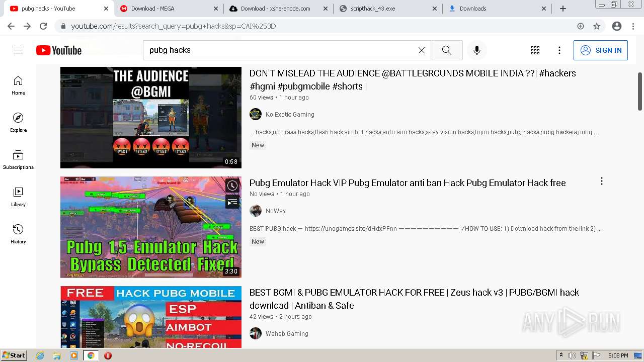Click the volume speaker tray icon

click(x=572, y=355)
